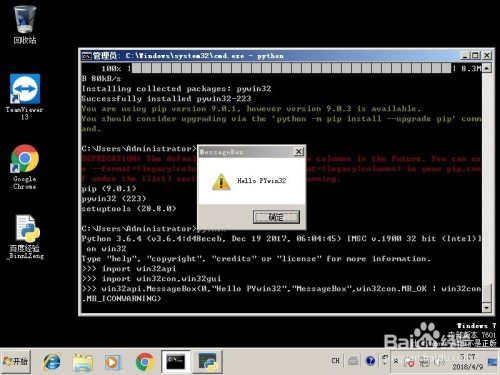Screen dimensions: 500x375
Task: Switch to the Python taskbar button
Action: click(208, 362)
